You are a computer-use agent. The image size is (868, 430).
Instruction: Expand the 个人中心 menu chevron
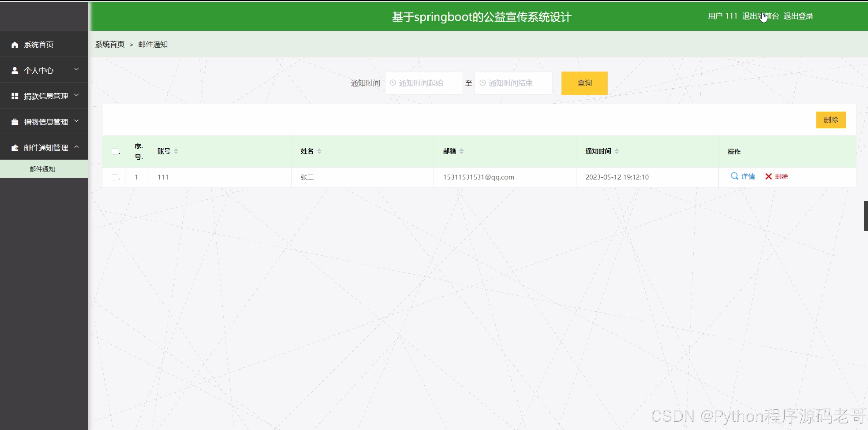pos(76,70)
